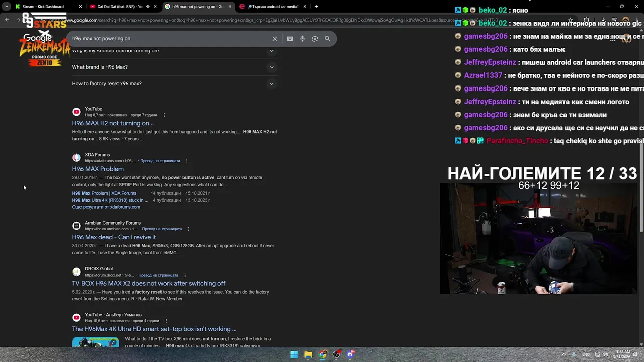Open more options for DROIX Global result
The image size is (644, 362).
coord(185,276)
